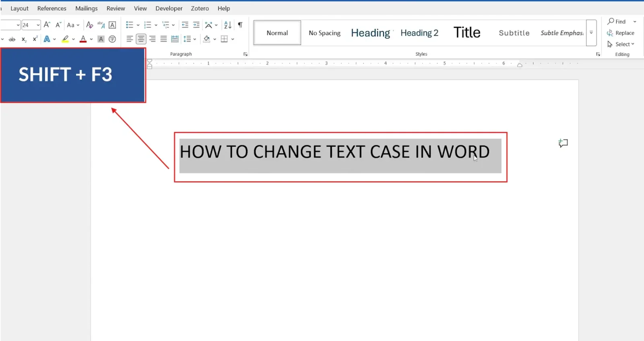Click the Enclose Characters icon
The width and height of the screenshot is (644, 341).
click(x=112, y=39)
